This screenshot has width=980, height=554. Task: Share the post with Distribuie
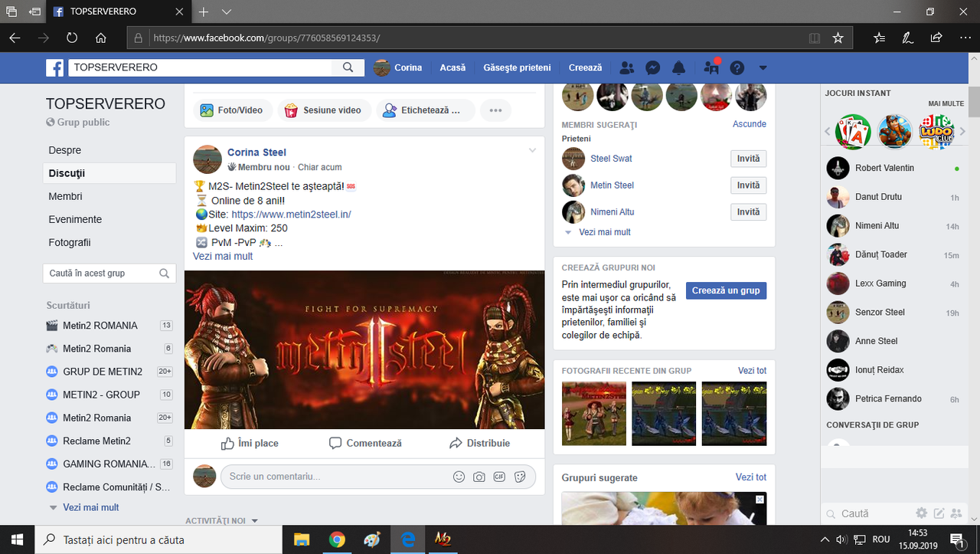pos(479,443)
